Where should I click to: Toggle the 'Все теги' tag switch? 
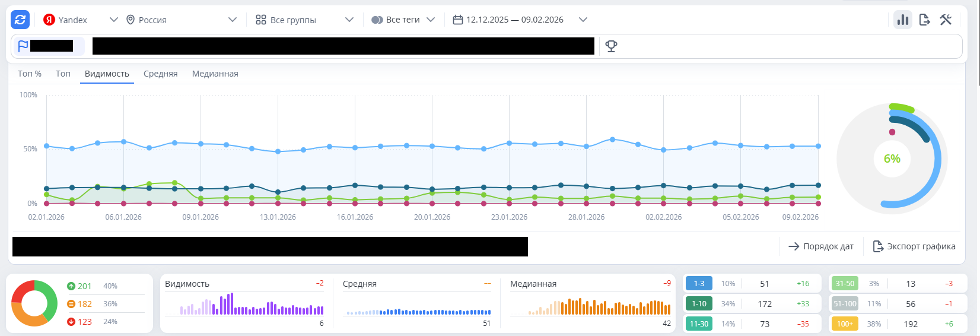coord(377,20)
